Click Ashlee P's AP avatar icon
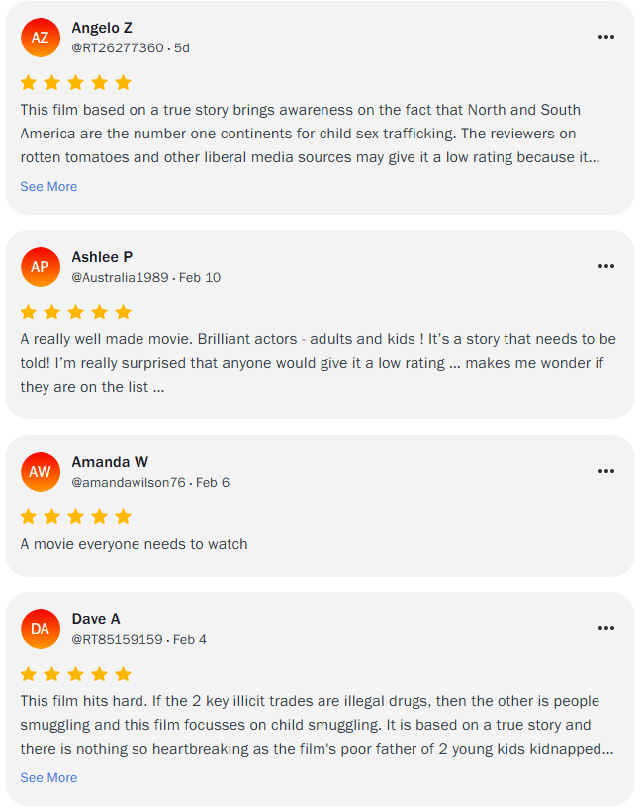Viewport: 644px width, 812px height. coord(40,267)
